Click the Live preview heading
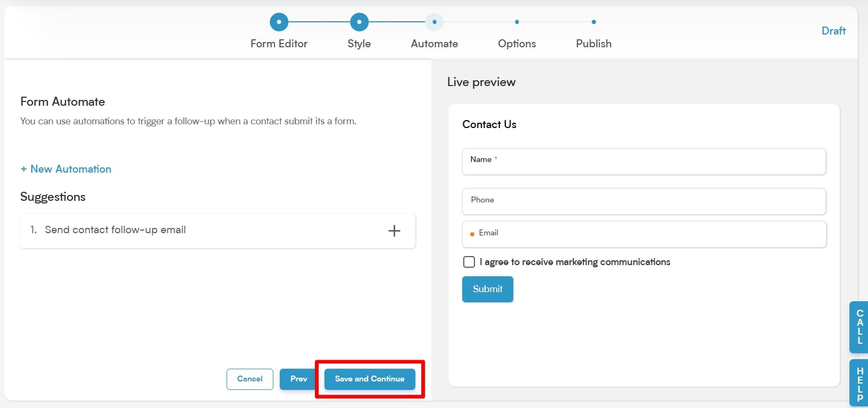Screen dimensions: 868x408 (x=481, y=82)
